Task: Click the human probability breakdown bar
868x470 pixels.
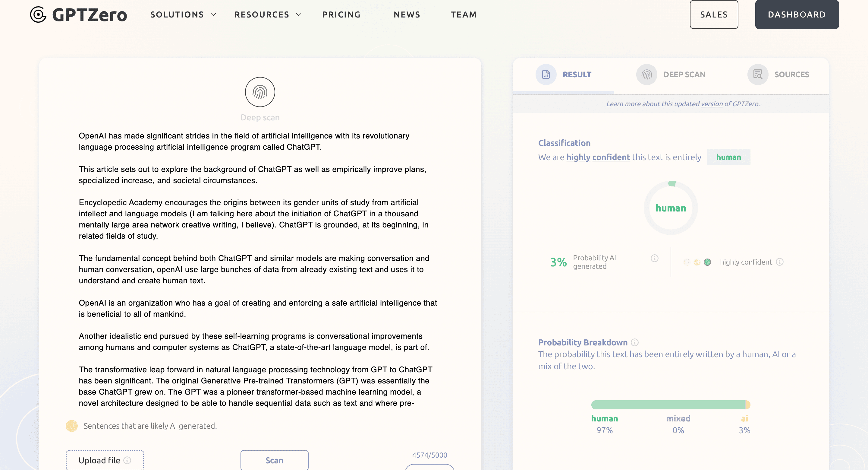Action: tap(667, 405)
